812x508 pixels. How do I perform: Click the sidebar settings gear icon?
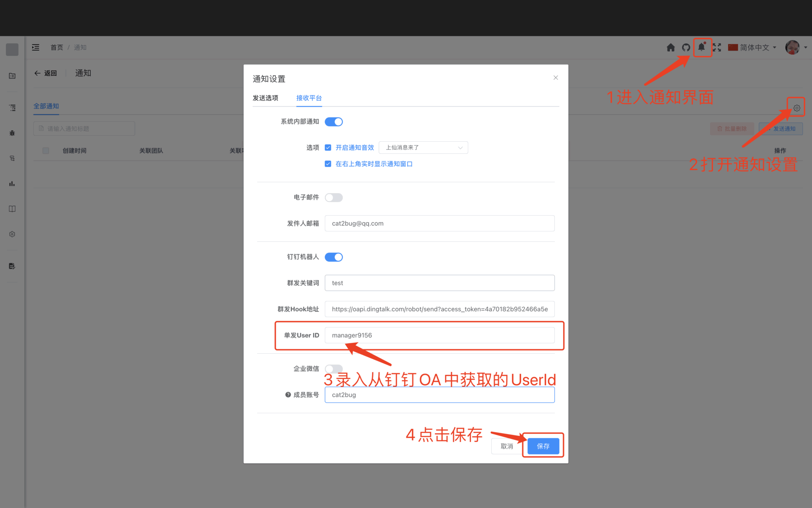pos(12,234)
